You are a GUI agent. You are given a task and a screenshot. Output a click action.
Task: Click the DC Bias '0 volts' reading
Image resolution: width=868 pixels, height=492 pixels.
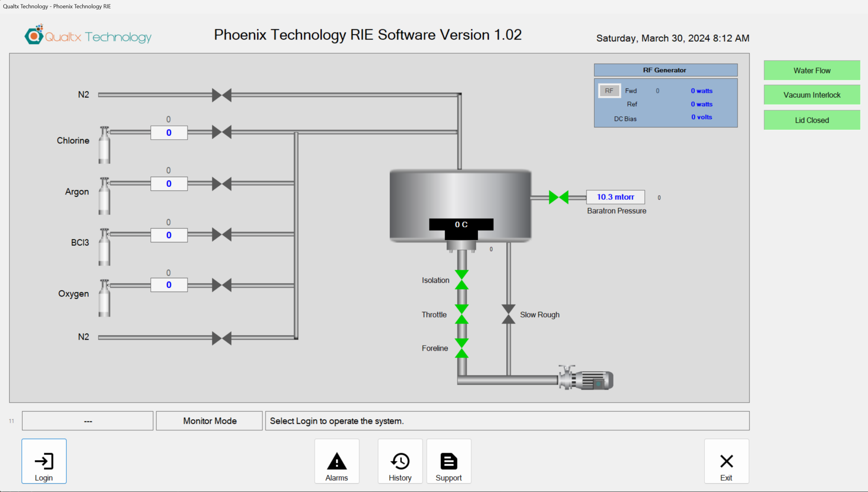[702, 117]
